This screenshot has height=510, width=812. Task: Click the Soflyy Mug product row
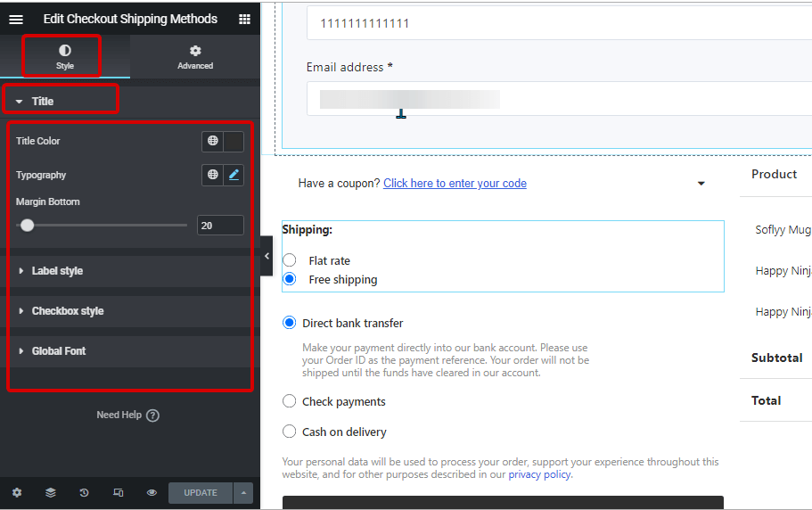(x=783, y=229)
